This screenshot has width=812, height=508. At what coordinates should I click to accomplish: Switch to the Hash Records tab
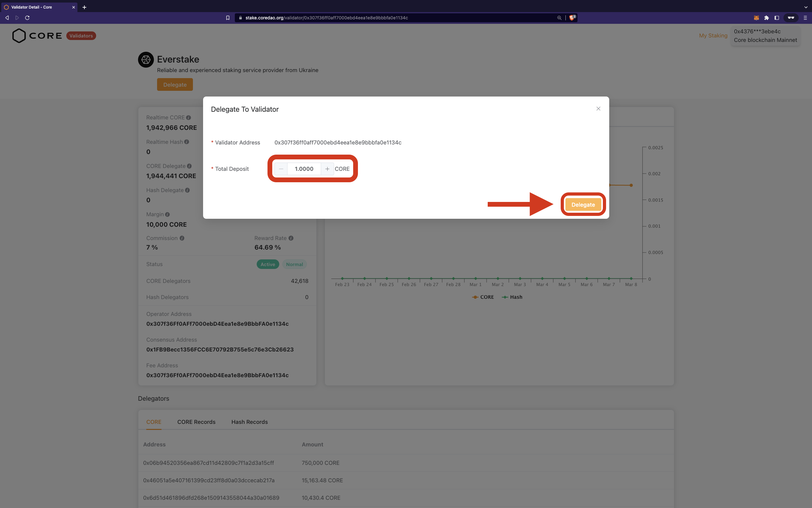click(x=249, y=422)
